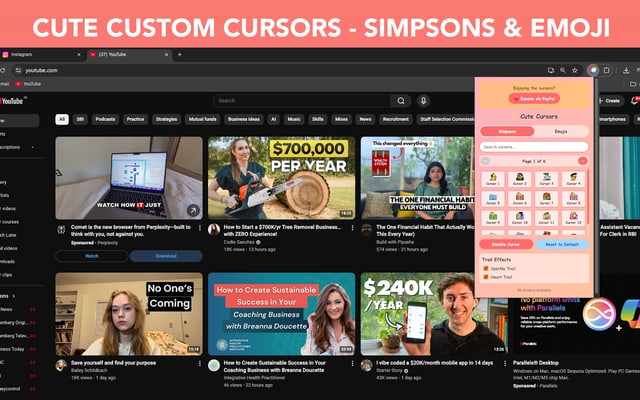Screen dimensions: 640x400
Task: Toggle the Heart Trail checkbox
Action: 486,277
